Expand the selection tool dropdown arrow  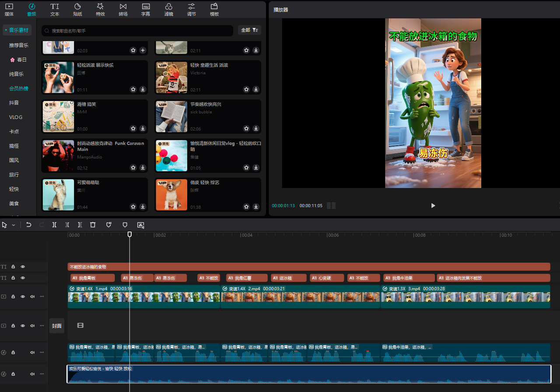point(14,225)
